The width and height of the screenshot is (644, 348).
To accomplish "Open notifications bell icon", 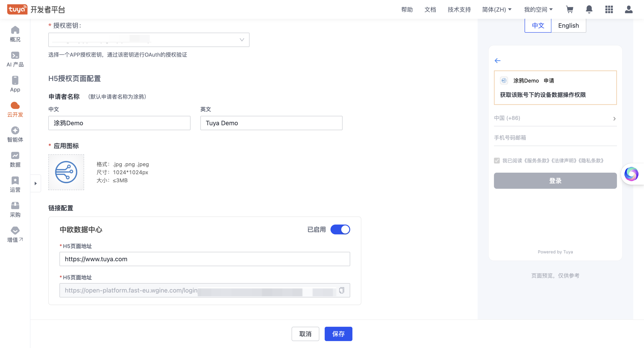I will point(589,9).
